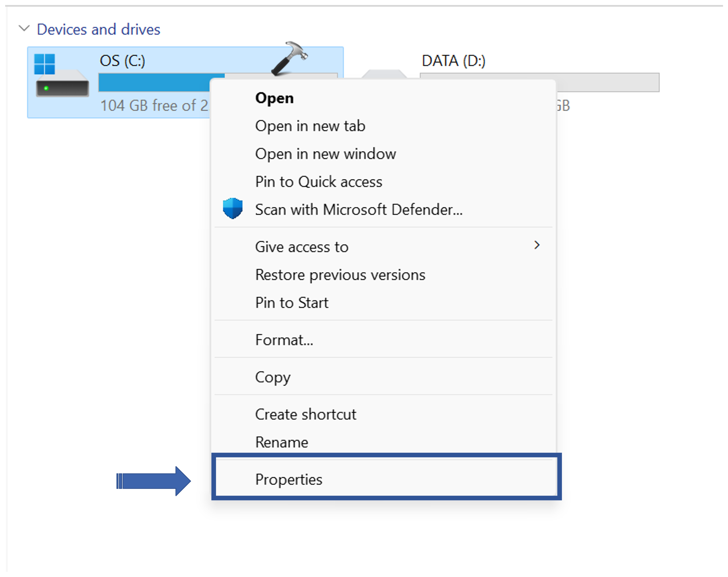Select Rename from the menu
728x577 pixels.
click(x=282, y=442)
